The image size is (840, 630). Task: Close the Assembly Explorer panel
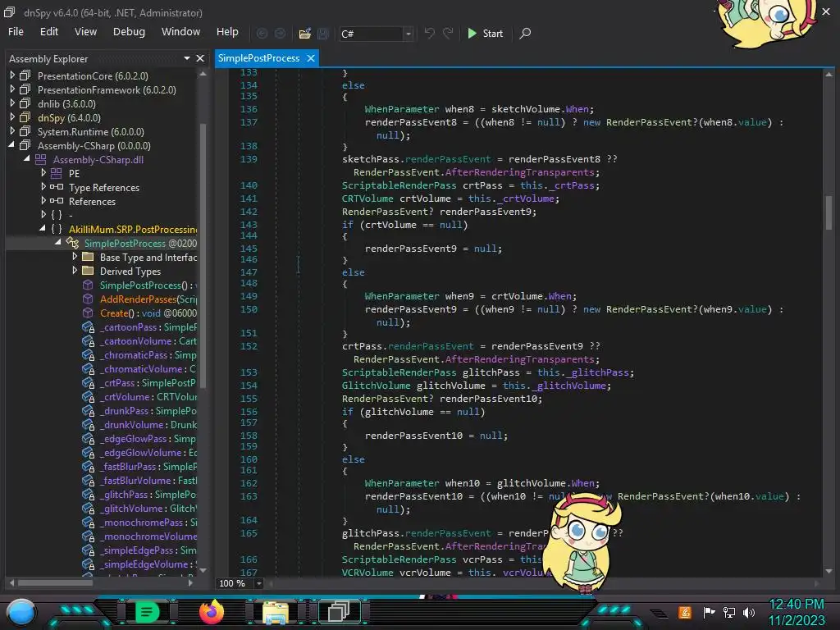point(200,58)
